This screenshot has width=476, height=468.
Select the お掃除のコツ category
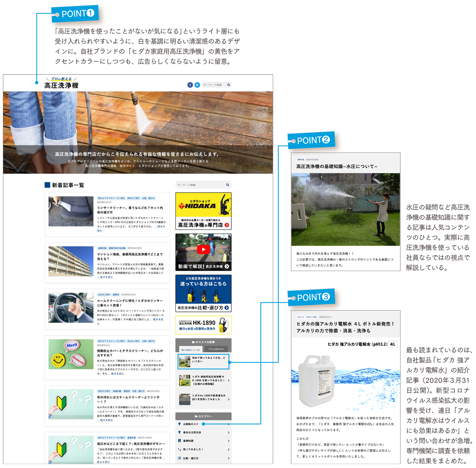pos(203,424)
